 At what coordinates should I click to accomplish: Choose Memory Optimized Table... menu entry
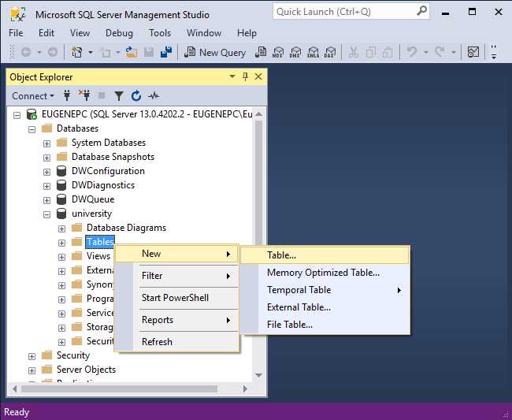[x=323, y=273]
